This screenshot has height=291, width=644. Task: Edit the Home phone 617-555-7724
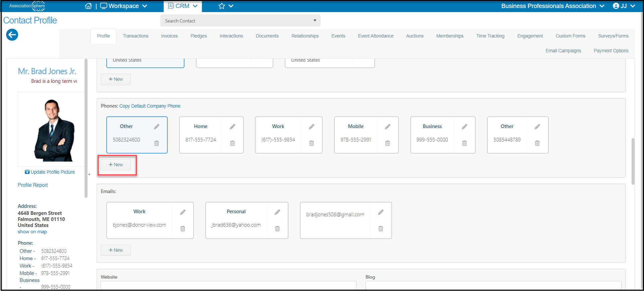pos(232,127)
